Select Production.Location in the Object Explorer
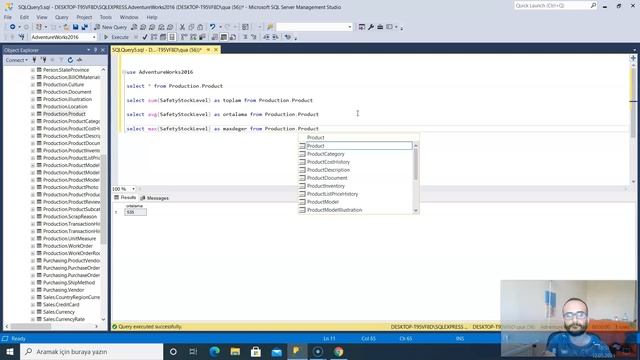This screenshot has width=640, height=360. [65, 107]
